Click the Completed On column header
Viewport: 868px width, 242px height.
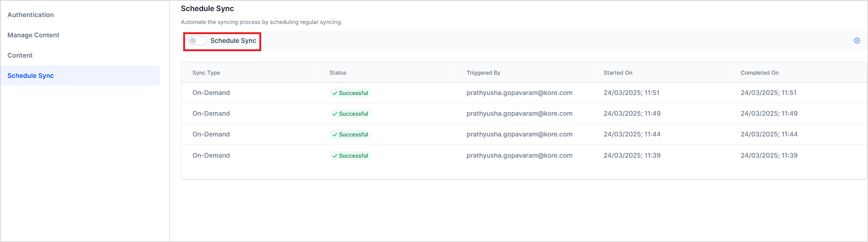(760, 73)
